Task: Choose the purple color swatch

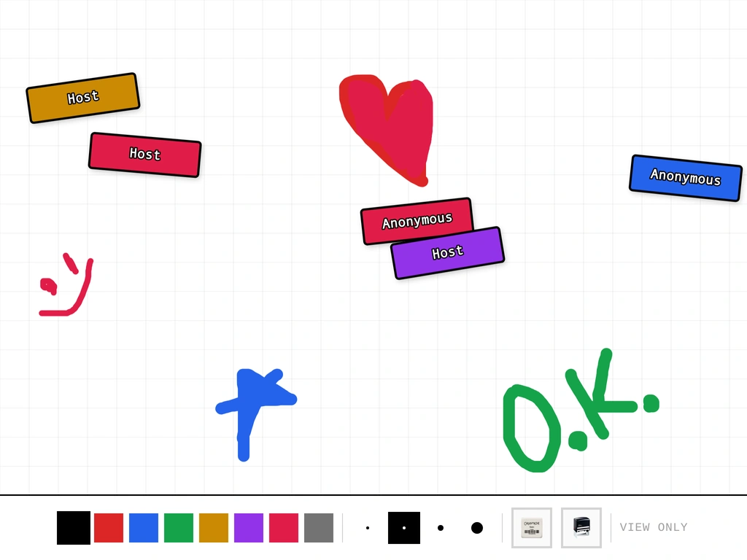Action: coord(249,528)
